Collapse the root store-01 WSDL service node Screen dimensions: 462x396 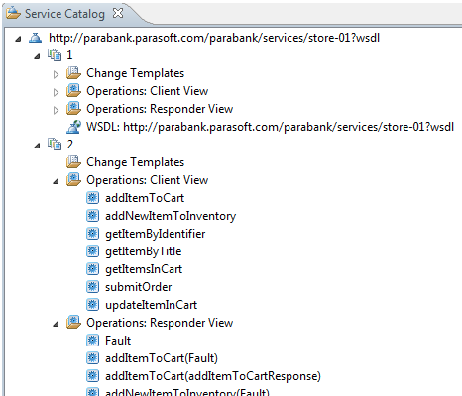pyautogui.click(x=18, y=39)
